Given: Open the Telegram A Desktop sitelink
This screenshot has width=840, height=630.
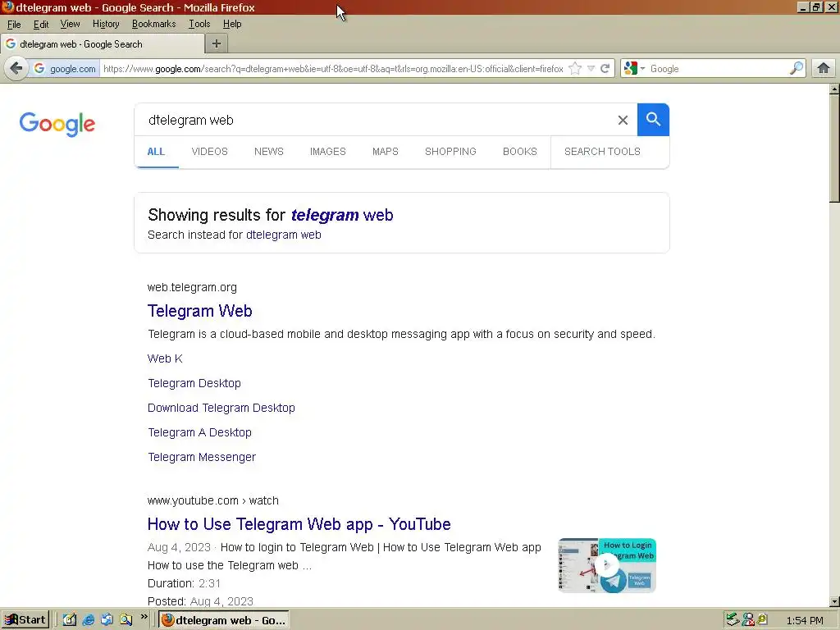Looking at the screenshot, I should (200, 433).
